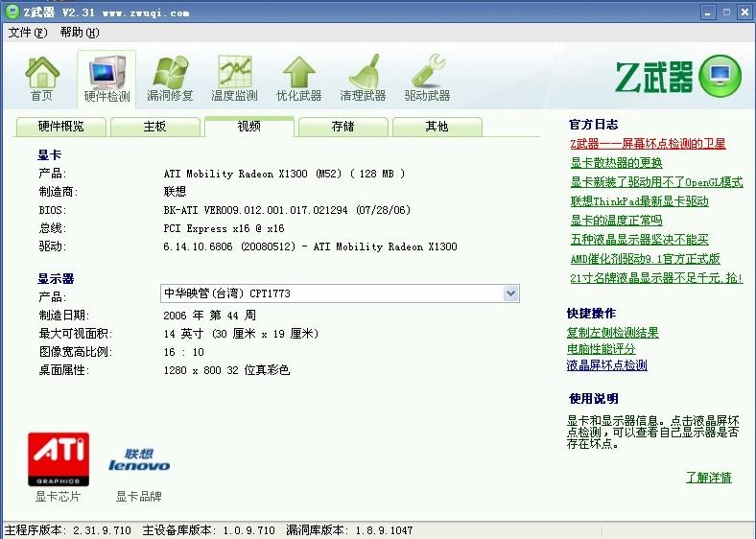The width and height of the screenshot is (756, 539).
Task: Click aspect ratio value 16 : 10
Action: point(183,352)
